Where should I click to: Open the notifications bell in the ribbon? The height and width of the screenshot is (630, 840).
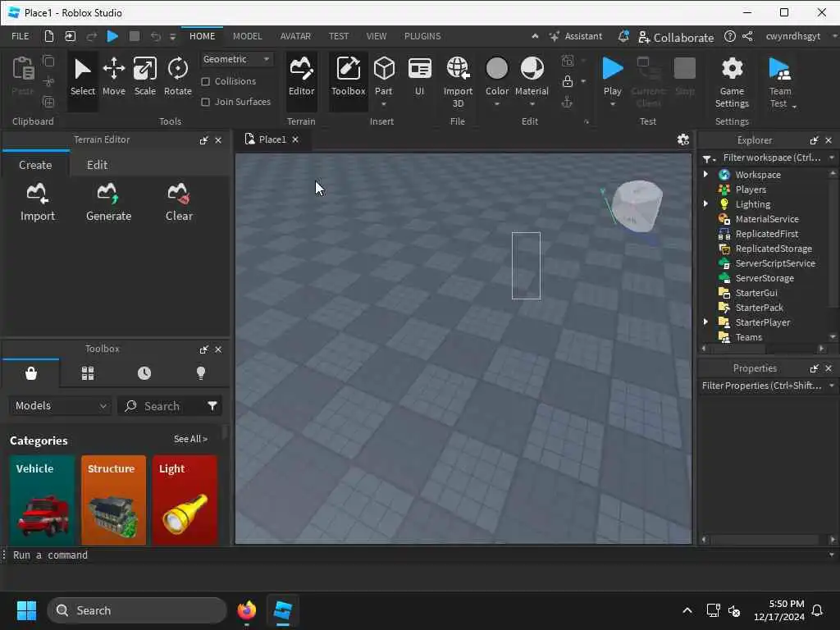(623, 36)
